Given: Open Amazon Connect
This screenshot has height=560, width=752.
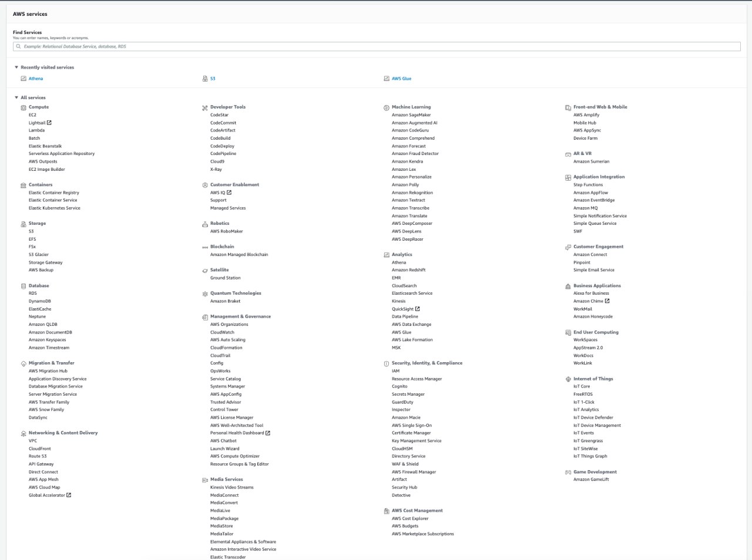Looking at the screenshot, I should [590, 255].
